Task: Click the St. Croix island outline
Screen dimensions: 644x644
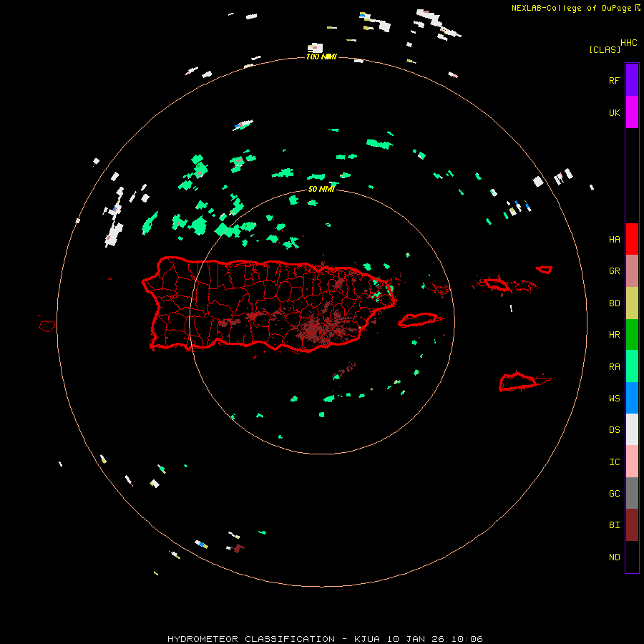Action: tap(519, 382)
